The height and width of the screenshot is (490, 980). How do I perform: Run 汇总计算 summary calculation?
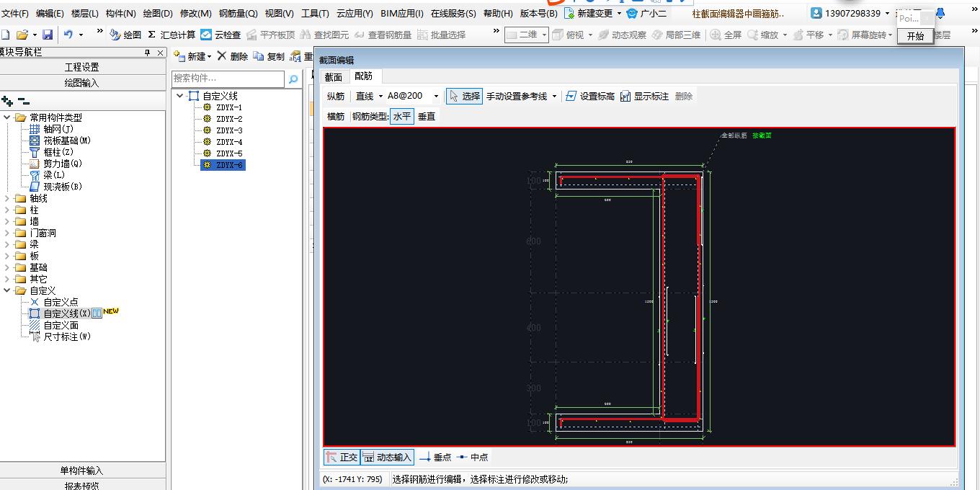171,35
